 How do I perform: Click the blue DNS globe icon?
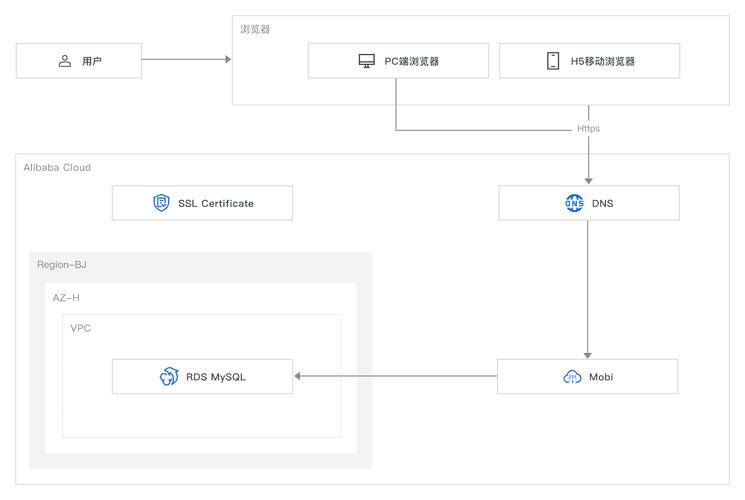coord(574,203)
